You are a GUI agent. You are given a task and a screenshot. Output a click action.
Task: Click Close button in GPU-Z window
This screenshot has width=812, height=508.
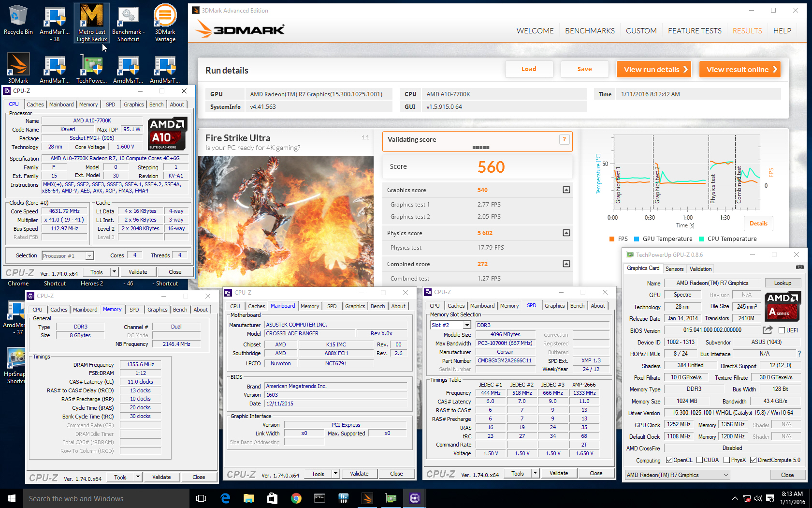[787, 475]
